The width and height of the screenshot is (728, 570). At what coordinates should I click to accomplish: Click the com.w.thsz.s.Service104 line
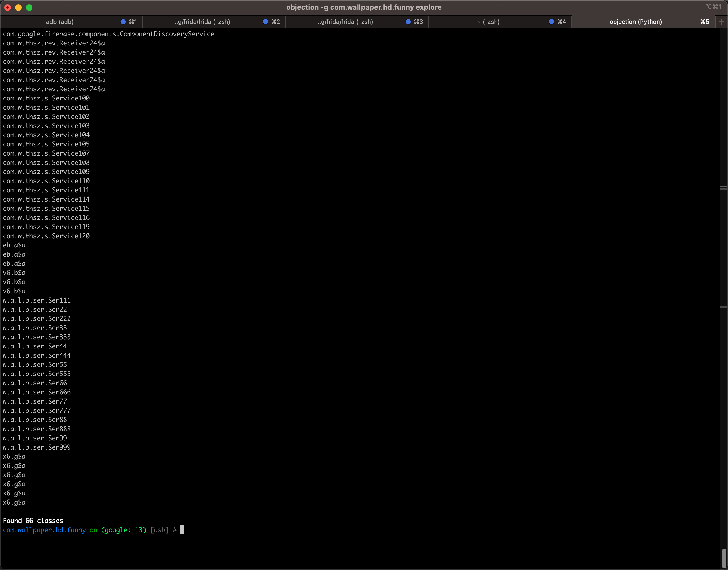[x=46, y=135]
